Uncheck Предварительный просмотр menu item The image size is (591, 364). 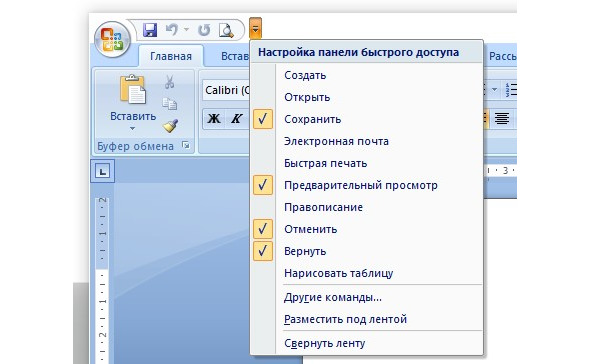(x=367, y=185)
